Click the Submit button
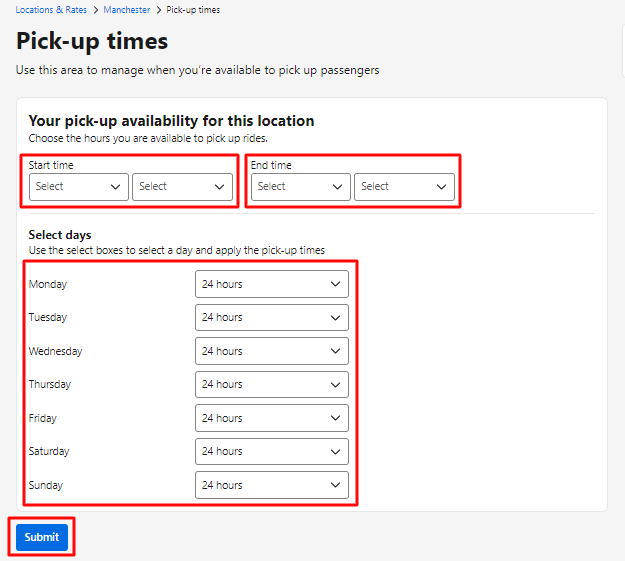Image resolution: width=625 pixels, height=561 pixels. (x=42, y=537)
